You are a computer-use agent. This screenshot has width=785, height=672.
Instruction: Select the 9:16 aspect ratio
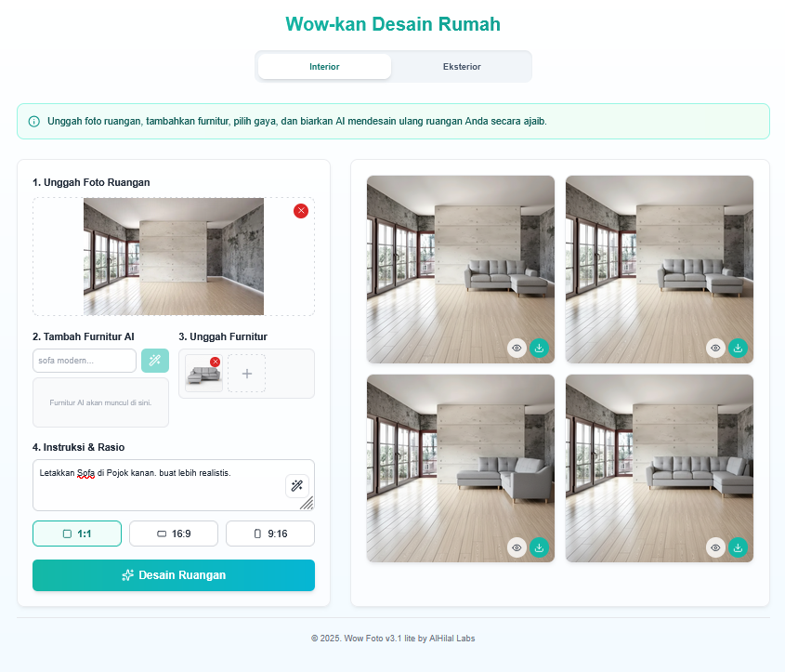(x=269, y=533)
